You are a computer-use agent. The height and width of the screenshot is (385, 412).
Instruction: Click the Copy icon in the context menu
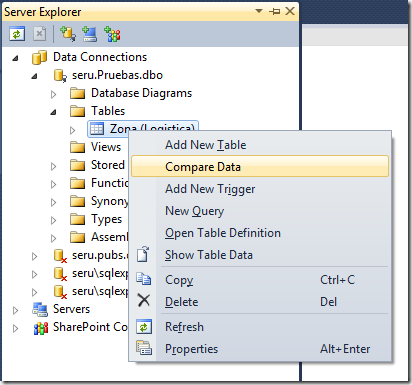click(144, 279)
